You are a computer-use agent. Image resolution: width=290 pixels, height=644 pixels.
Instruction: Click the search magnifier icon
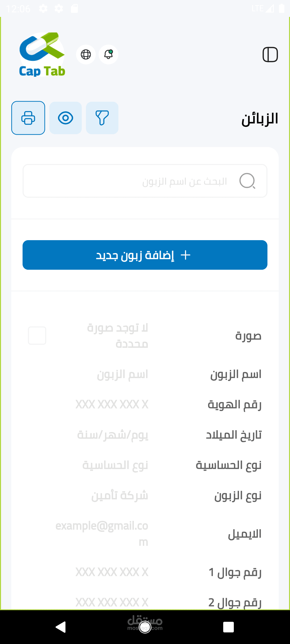pyautogui.click(x=247, y=181)
